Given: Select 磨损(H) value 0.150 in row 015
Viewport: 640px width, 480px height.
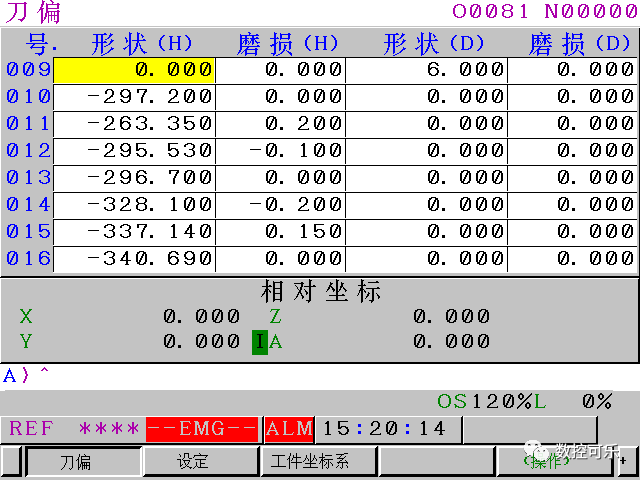Looking at the screenshot, I should pos(280,232).
